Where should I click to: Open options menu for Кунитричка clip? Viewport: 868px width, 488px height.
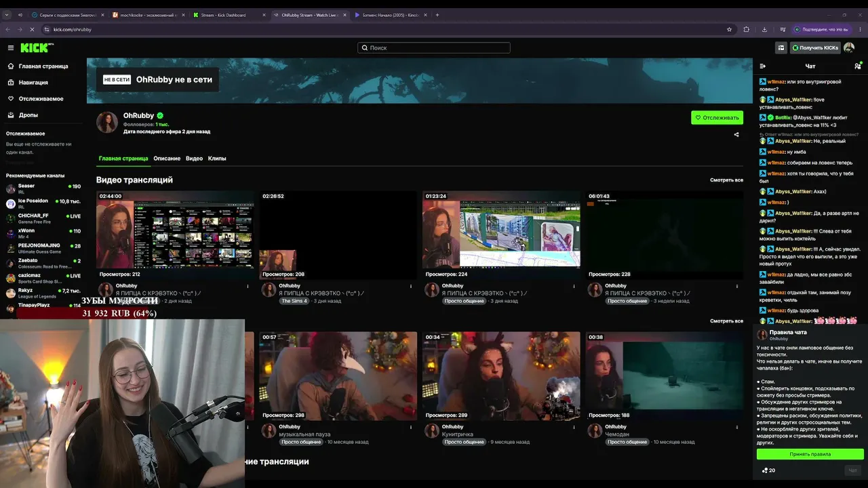tap(574, 427)
